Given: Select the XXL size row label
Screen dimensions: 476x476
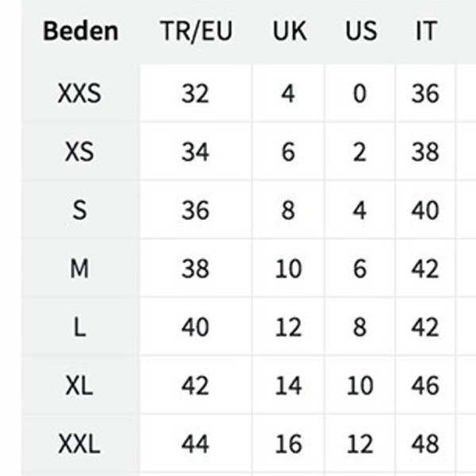Looking at the screenshot, I should coord(79,443).
